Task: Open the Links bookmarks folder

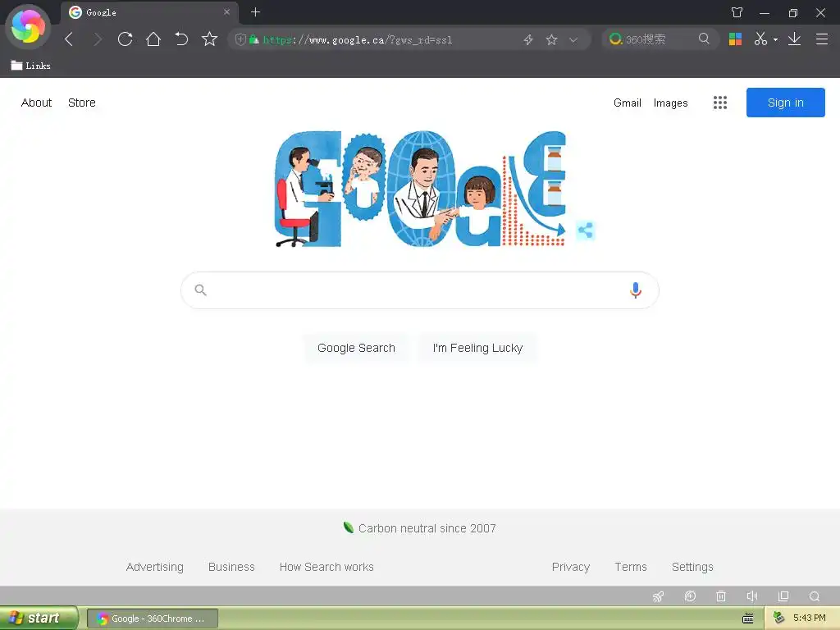Action: [x=30, y=66]
